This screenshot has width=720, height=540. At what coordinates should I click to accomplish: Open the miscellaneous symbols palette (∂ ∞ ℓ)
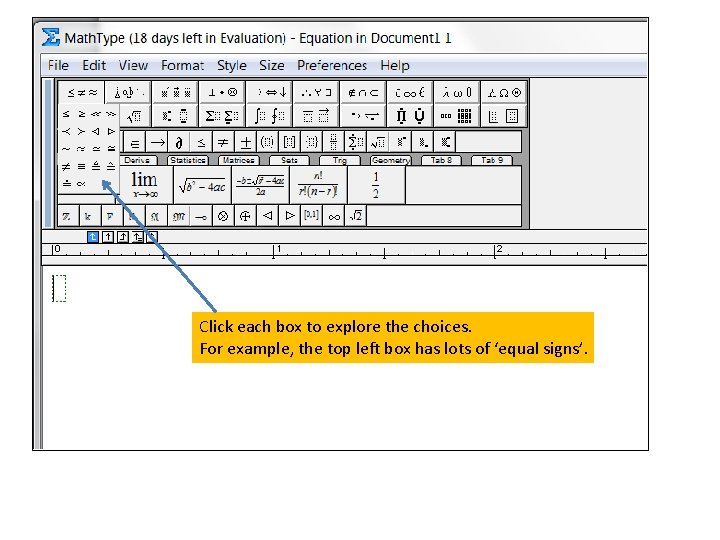[410, 92]
